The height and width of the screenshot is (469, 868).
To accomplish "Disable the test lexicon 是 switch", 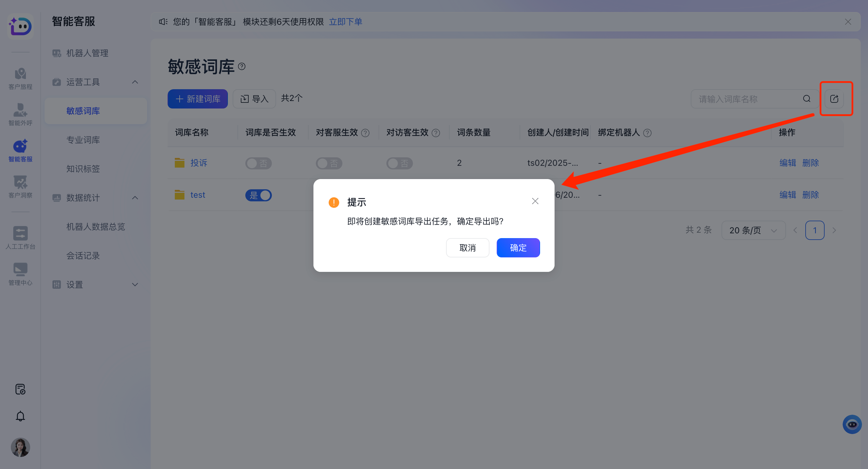I will 259,195.
